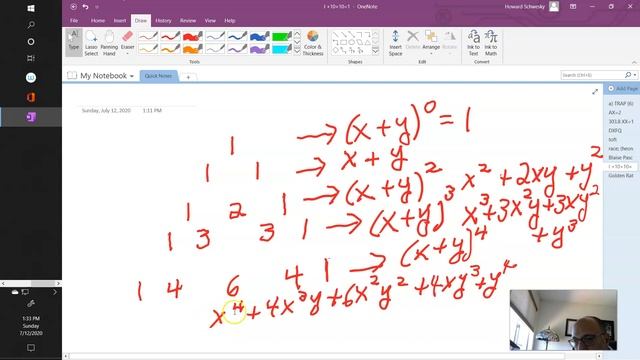Open Windows Start menu
This screenshot has width=640, height=360.
31,8
